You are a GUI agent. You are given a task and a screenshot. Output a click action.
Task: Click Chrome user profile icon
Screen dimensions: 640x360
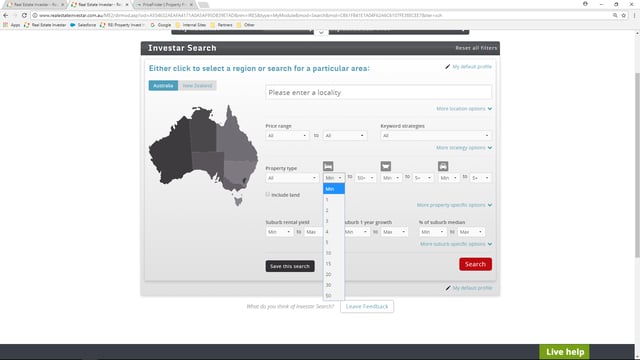click(585, 4)
